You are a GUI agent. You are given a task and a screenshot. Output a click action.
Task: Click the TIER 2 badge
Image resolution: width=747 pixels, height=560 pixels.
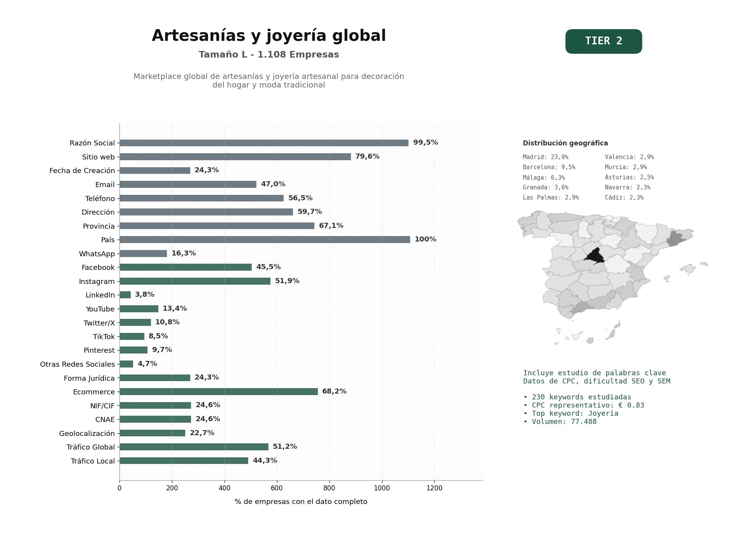point(603,41)
